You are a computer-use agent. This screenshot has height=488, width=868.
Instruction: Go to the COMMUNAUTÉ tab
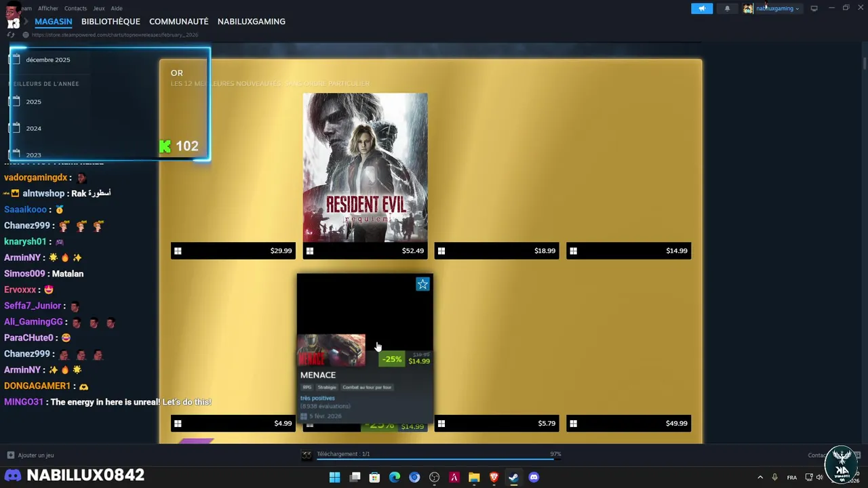coord(178,22)
